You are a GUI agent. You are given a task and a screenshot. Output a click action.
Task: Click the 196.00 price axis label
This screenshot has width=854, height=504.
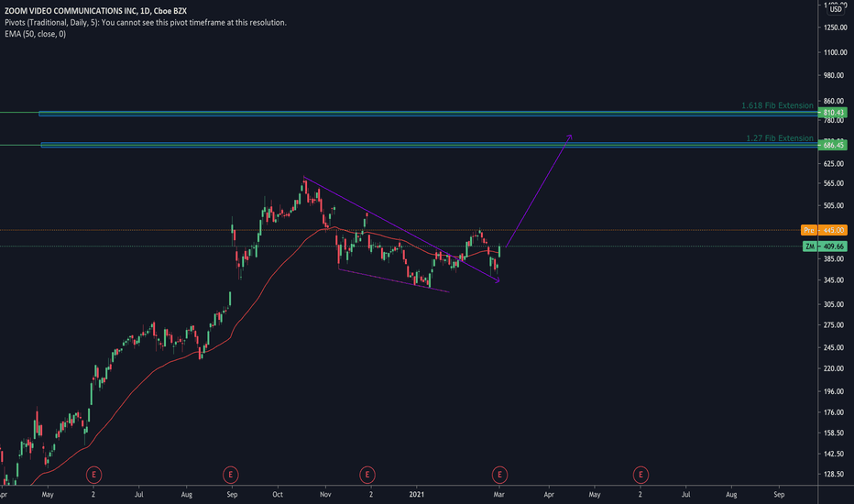point(836,391)
